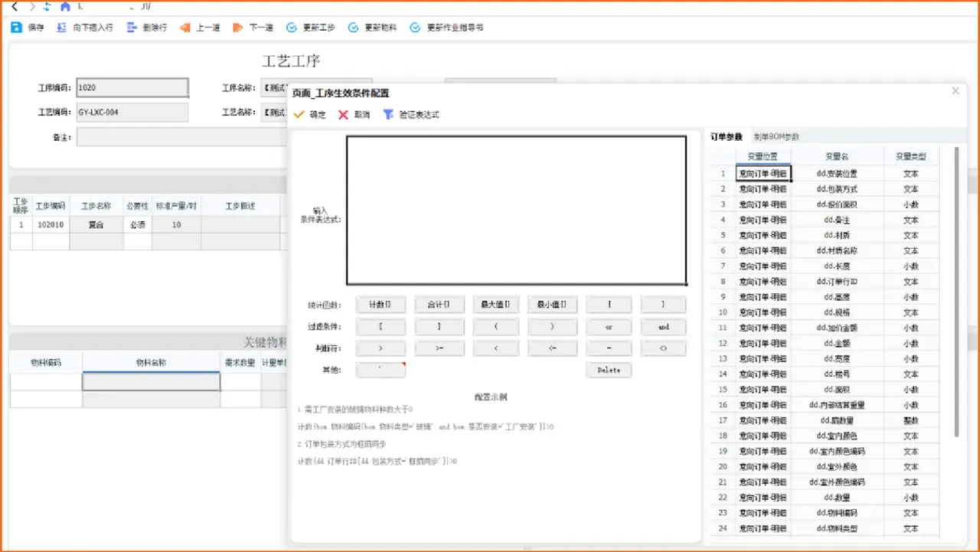Switch to the 制单BOM参数 tab
Image resolution: width=980 pixels, height=552 pixels.
pyautogui.click(x=776, y=137)
